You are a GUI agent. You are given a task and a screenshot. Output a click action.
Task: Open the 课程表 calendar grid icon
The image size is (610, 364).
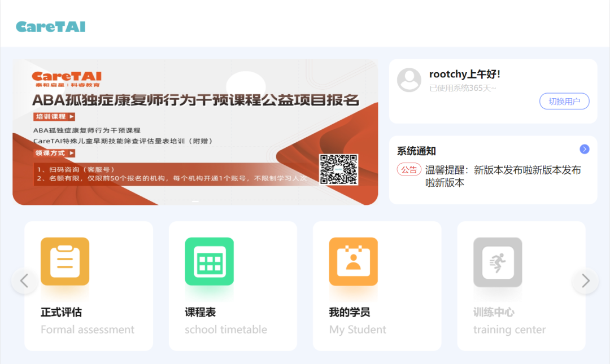(210, 261)
